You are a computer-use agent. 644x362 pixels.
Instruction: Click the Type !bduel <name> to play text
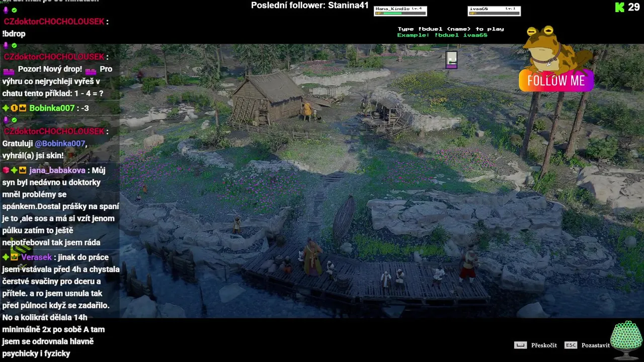point(451,29)
